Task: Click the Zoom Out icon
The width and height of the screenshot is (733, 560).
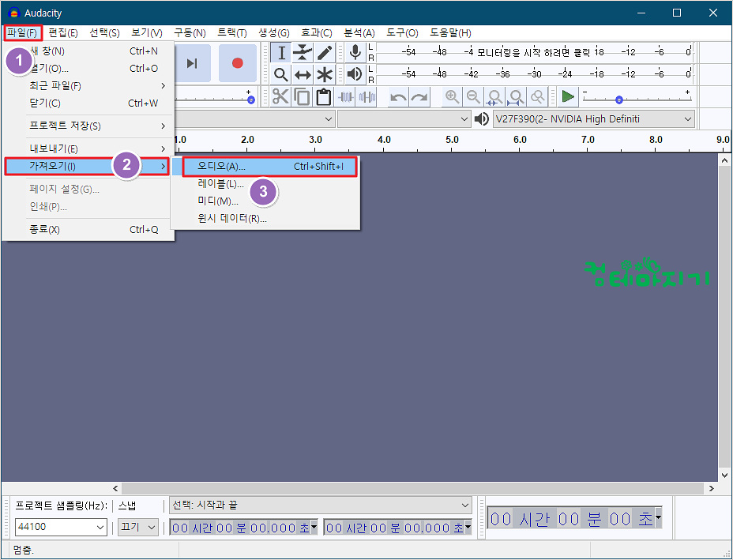Action: pyautogui.click(x=474, y=97)
